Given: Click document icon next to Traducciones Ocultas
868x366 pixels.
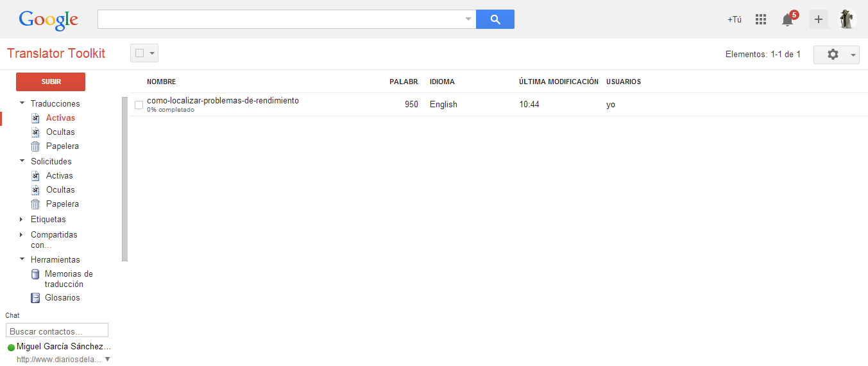Looking at the screenshot, I should (36, 132).
